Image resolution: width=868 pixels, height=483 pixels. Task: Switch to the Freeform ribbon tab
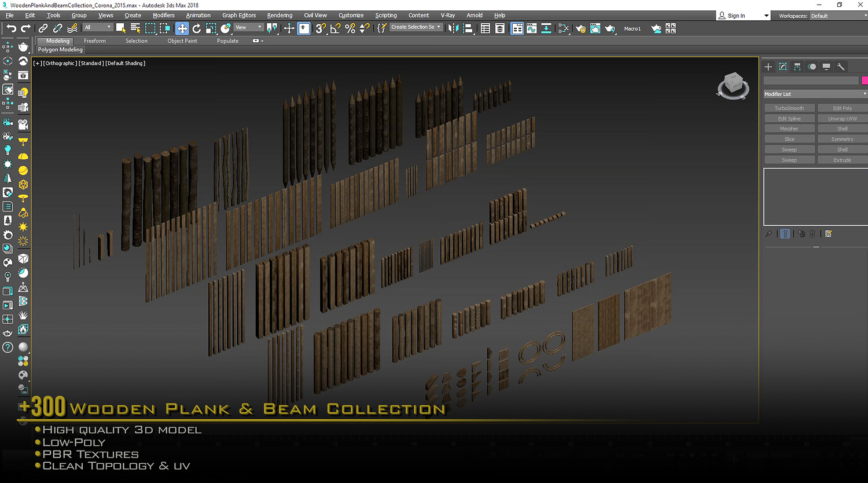(95, 41)
